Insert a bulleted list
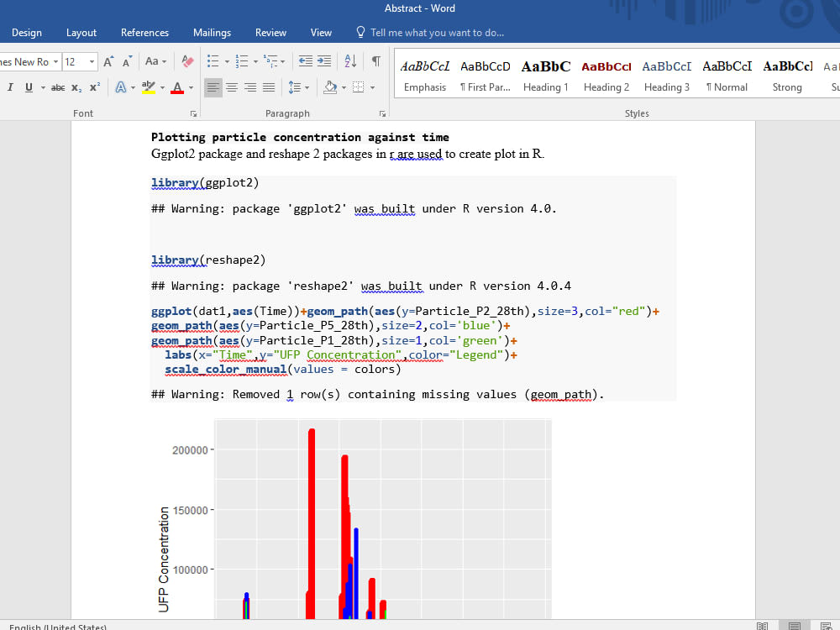 tap(213, 61)
